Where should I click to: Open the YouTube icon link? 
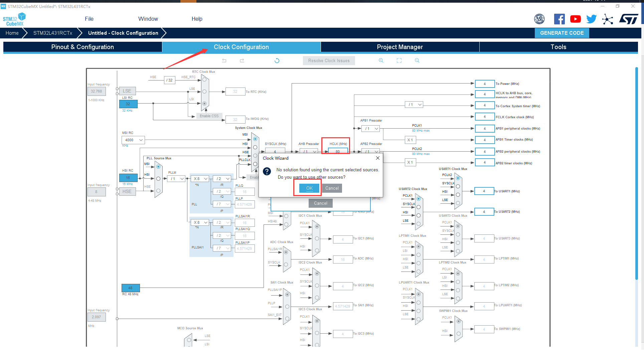(x=575, y=19)
